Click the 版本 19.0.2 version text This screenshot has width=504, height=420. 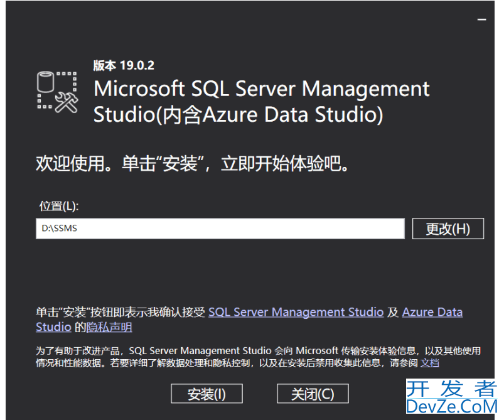[124, 65]
